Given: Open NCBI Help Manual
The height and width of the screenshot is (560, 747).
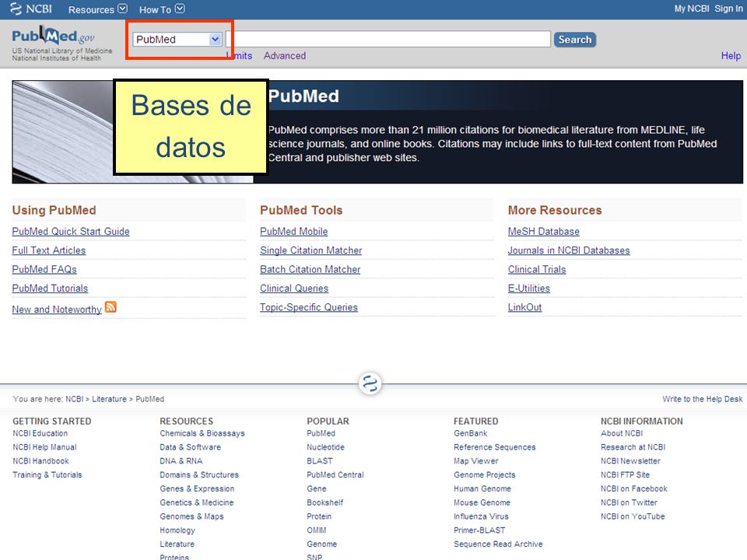Looking at the screenshot, I should tap(45, 447).
